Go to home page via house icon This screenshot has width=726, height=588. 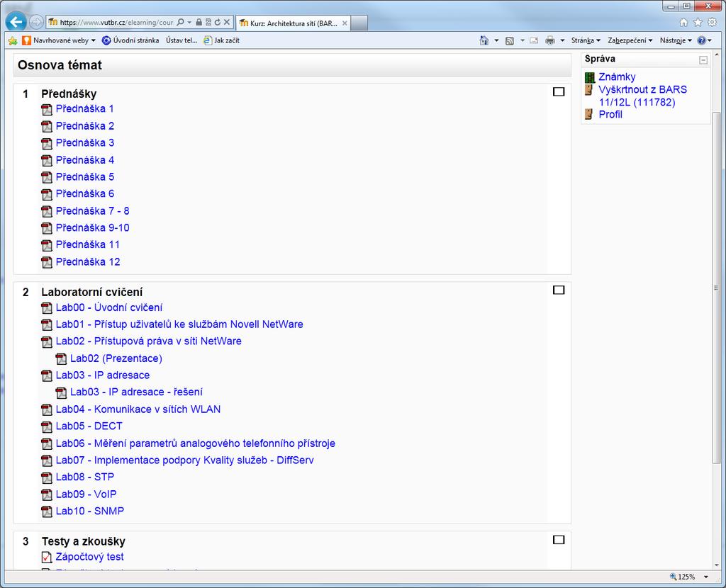click(683, 22)
